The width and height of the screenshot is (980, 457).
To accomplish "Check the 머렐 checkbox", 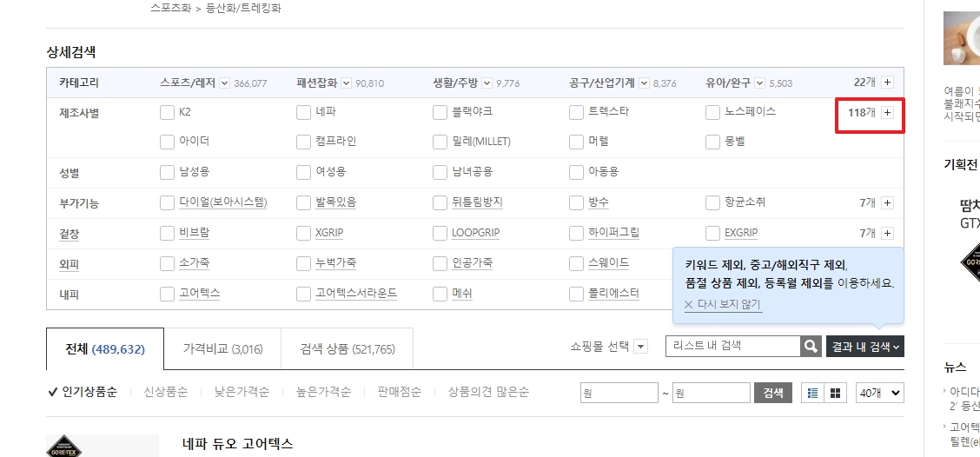I will pyautogui.click(x=576, y=142).
